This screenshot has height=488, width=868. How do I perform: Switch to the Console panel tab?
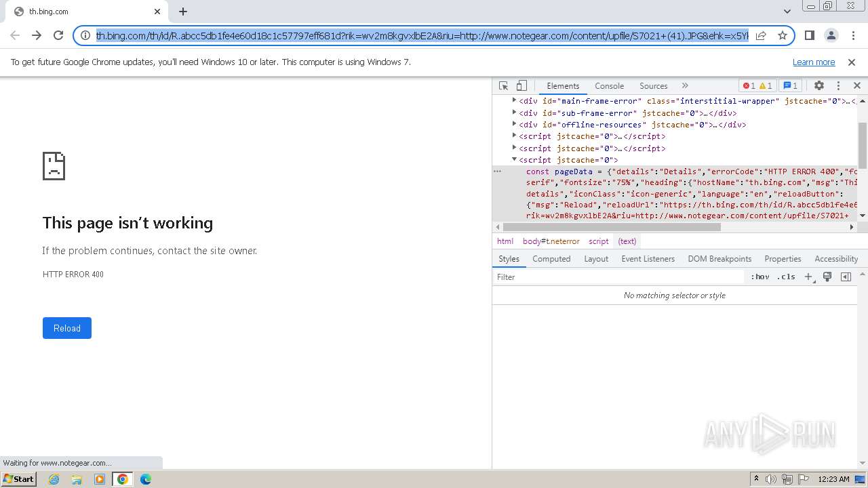pyautogui.click(x=609, y=86)
